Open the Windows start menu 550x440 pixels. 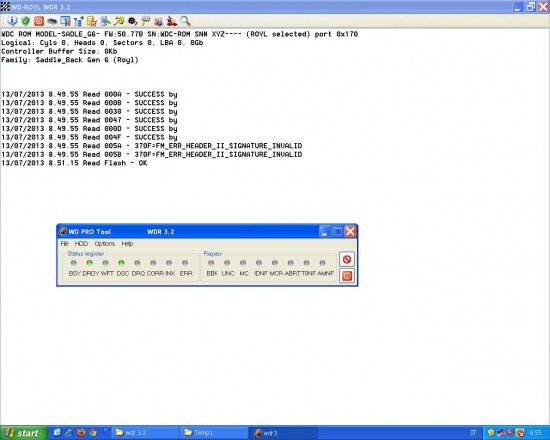pos(23,433)
